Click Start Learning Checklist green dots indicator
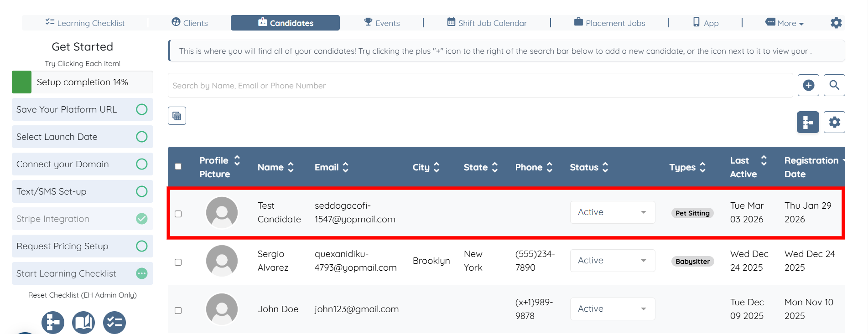This screenshot has height=334, width=868. pyautogui.click(x=142, y=273)
